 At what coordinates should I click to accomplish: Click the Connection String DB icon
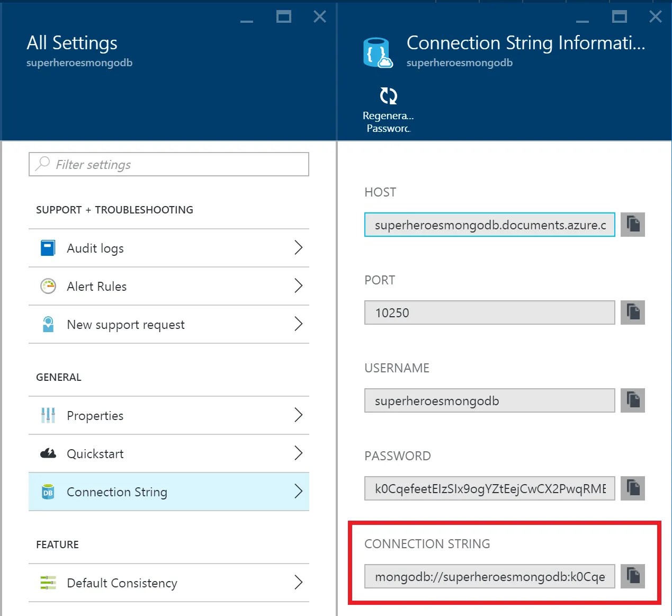pyautogui.click(x=48, y=492)
